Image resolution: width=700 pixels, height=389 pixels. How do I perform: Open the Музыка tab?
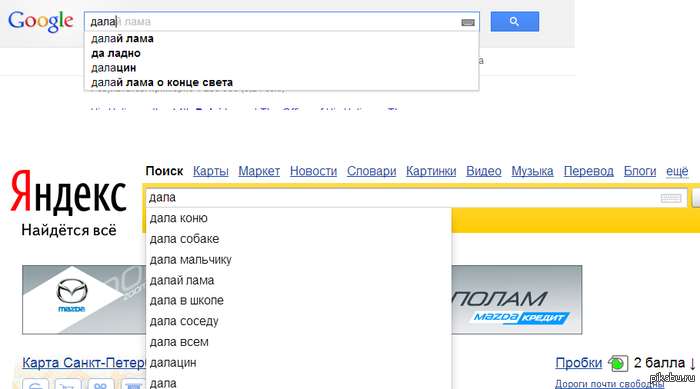pos(533,171)
